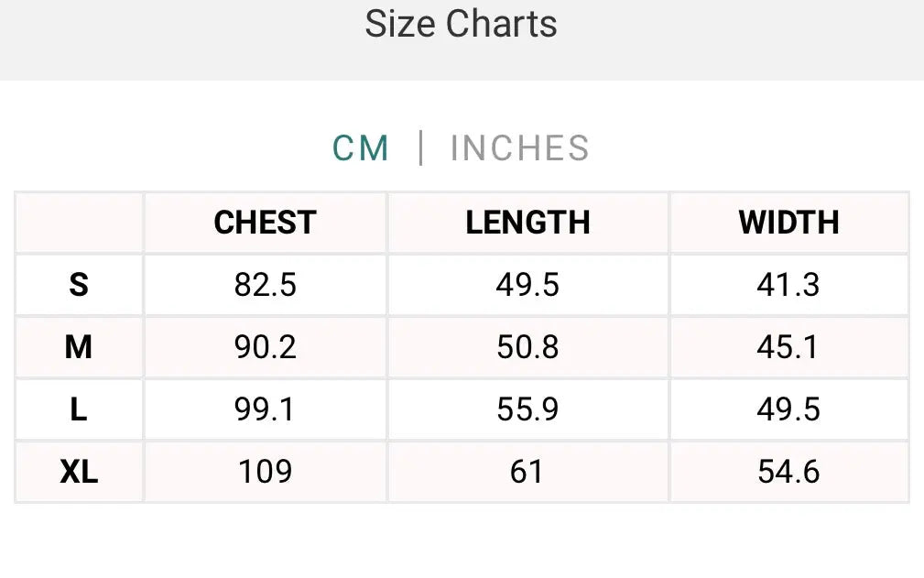Click the CHEST column header
The width and height of the screenshot is (924, 578).
point(265,223)
